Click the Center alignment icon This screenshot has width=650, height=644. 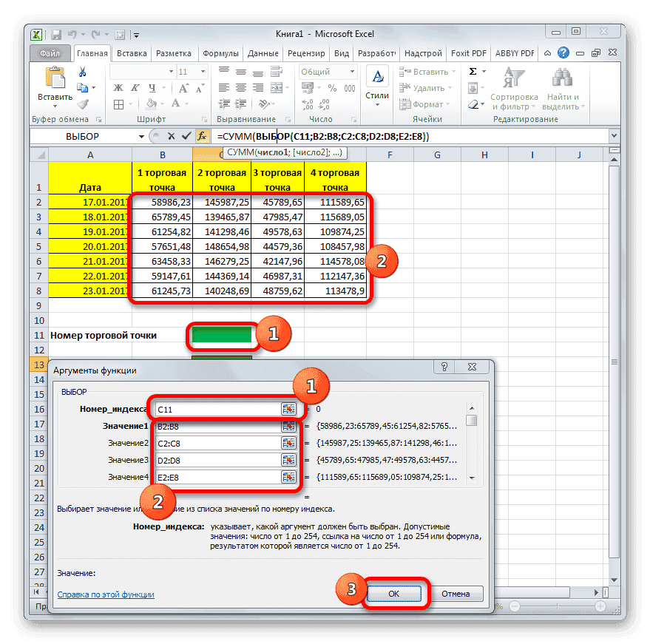pyautogui.click(x=240, y=87)
